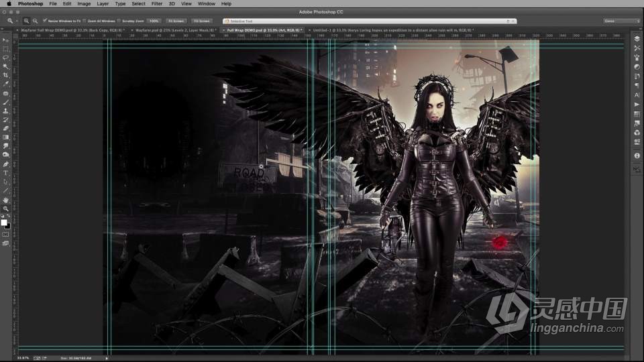Open the status bar info arrow menu
The width and height of the screenshot is (644, 362).
[107, 358]
